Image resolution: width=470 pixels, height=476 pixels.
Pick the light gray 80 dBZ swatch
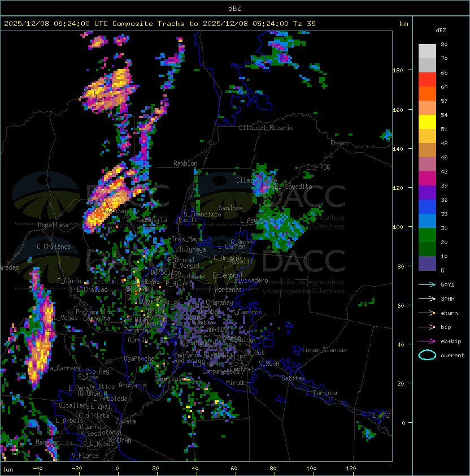427,51
